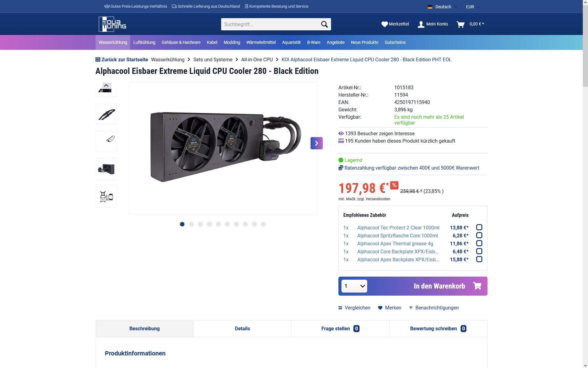The width and height of the screenshot is (588, 368).
Task: Show next product image arrow
Action: coord(316,143)
